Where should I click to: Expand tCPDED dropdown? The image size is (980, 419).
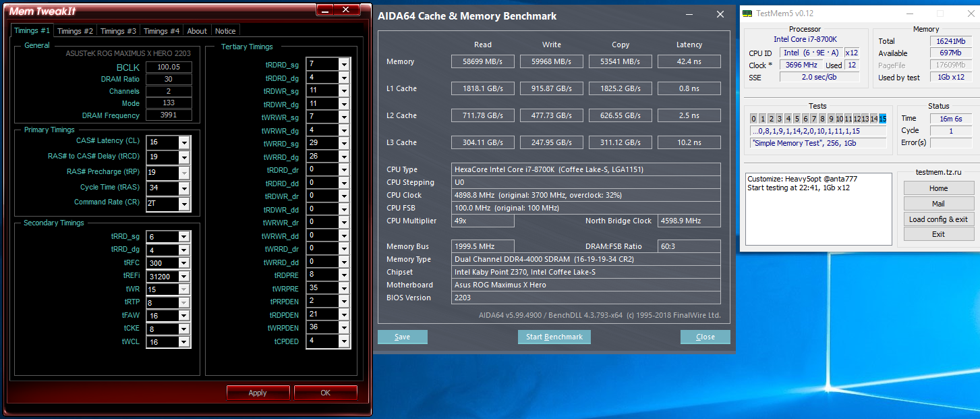click(x=344, y=341)
